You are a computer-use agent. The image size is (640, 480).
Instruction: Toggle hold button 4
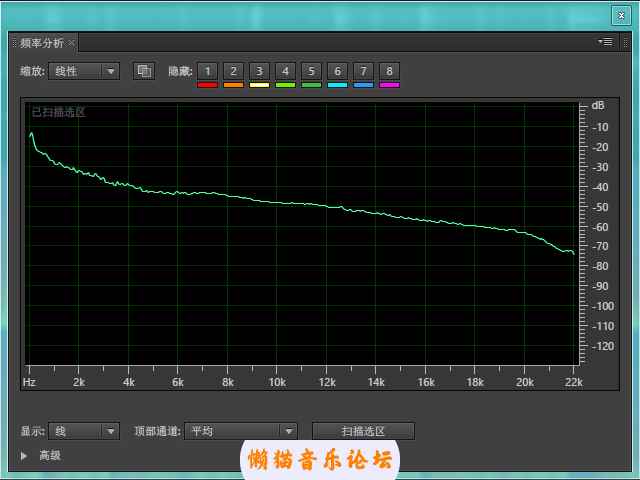[285, 71]
